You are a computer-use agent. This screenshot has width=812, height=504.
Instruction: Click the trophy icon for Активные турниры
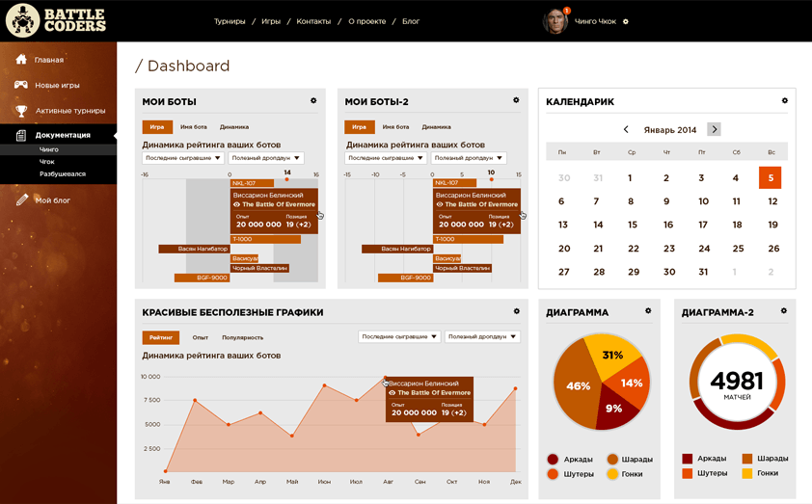(x=21, y=110)
